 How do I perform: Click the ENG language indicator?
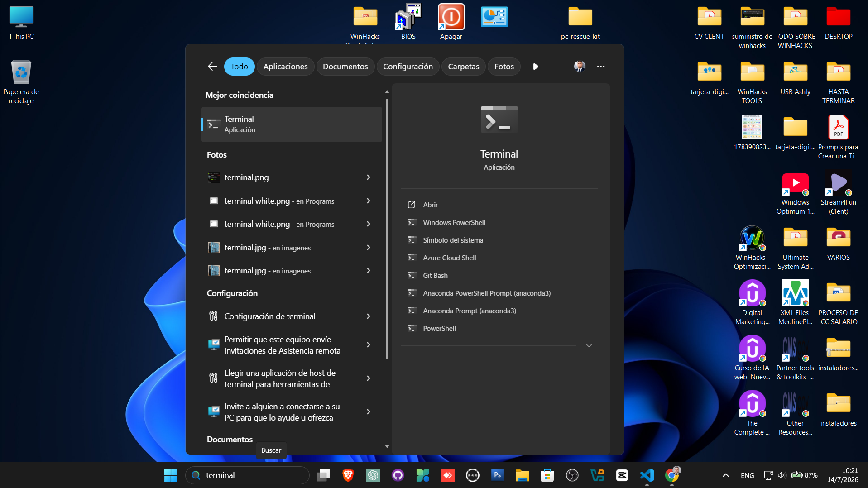pos(748,475)
